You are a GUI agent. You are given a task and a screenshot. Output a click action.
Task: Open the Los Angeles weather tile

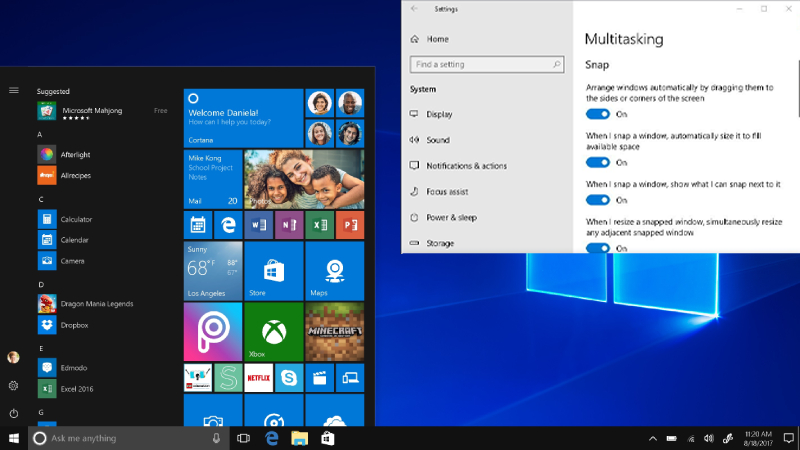click(213, 271)
